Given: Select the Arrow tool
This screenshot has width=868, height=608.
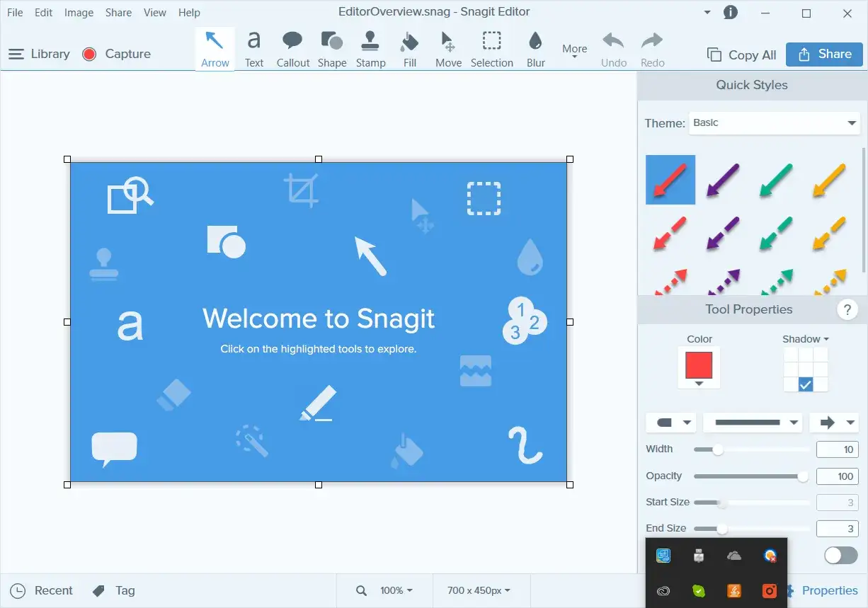Looking at the screenshot, I should [215, 47].
